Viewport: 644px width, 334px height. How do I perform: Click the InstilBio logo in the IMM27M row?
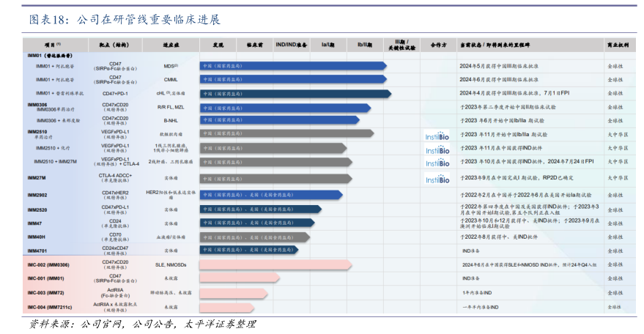(x=437, y=179)
